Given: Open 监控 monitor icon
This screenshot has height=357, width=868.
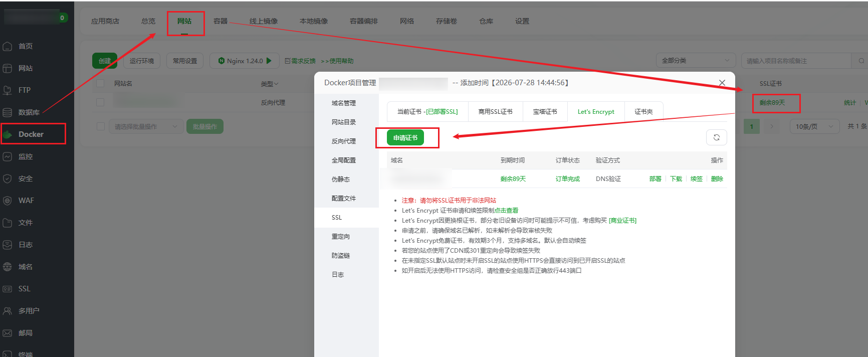Looking at the screenshot, I should 8,156.
